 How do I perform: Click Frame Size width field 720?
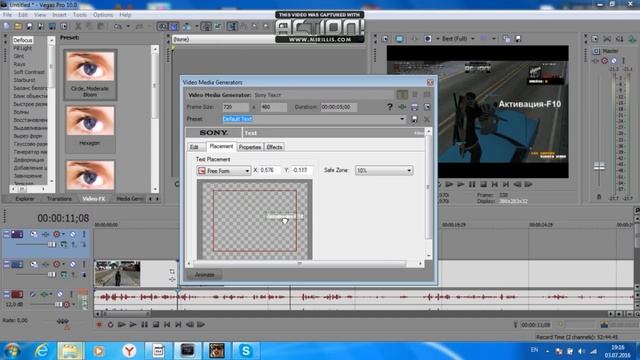click(236, 107)
